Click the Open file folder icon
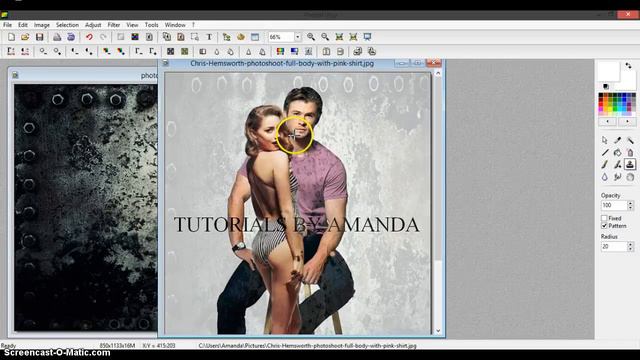This screenshot has width=640, height=360. [x=25, y=37]
